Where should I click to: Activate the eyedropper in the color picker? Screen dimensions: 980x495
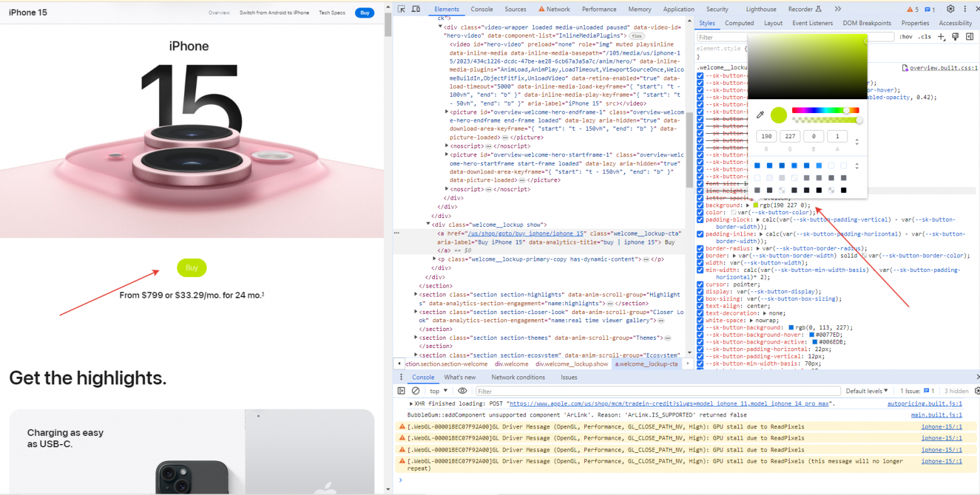[759, 115]
